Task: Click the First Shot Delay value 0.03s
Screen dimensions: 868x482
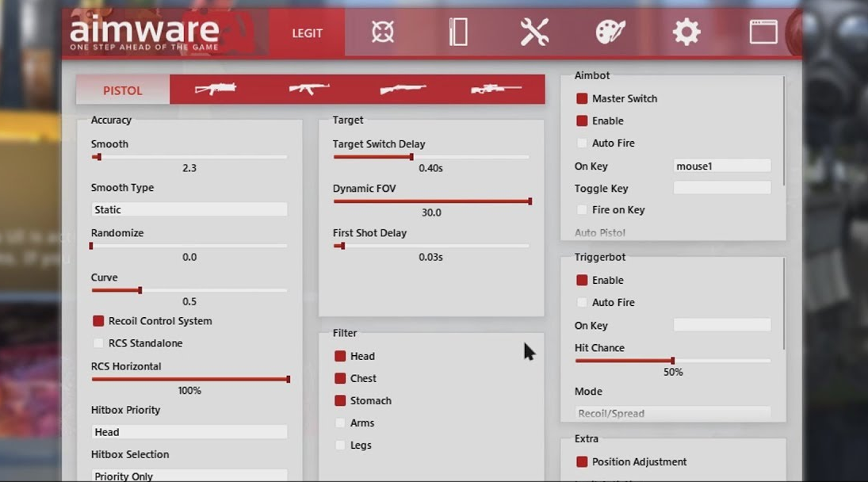Action: [430, 258]
